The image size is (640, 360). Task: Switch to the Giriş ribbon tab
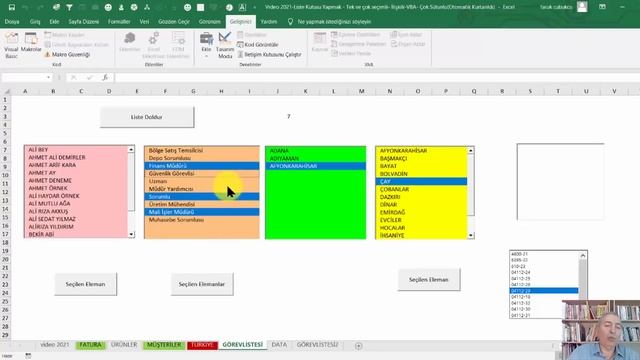(x=35, y=22)
